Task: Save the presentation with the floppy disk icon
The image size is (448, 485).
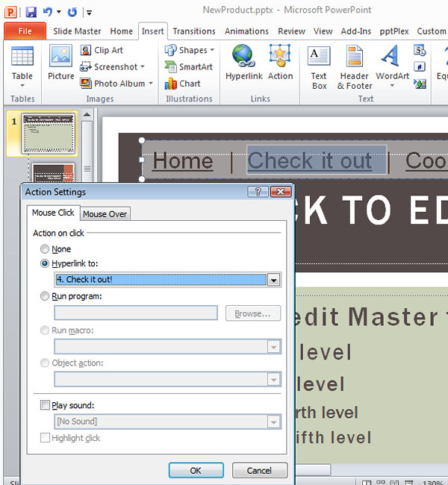Action: (x=31, y=12)
